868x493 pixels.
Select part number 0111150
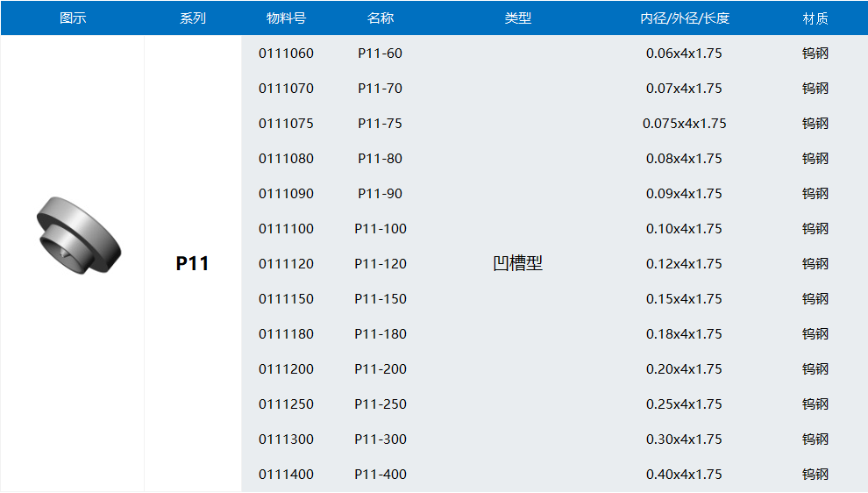286,299
